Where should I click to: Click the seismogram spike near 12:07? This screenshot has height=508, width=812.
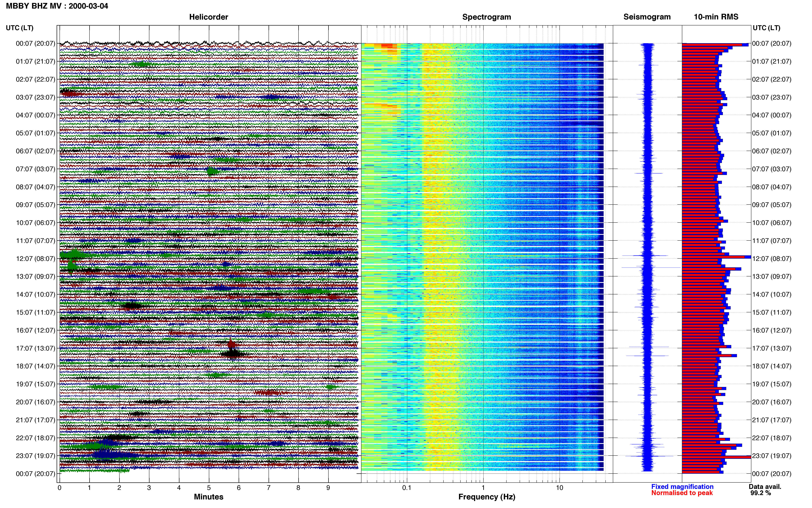645,256
